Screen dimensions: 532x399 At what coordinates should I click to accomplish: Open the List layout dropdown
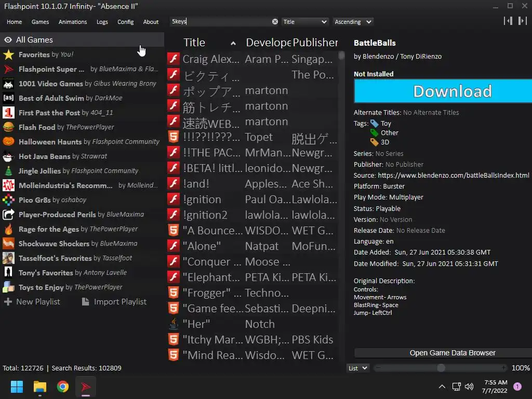pyautogui.click(x=357, y=368)
